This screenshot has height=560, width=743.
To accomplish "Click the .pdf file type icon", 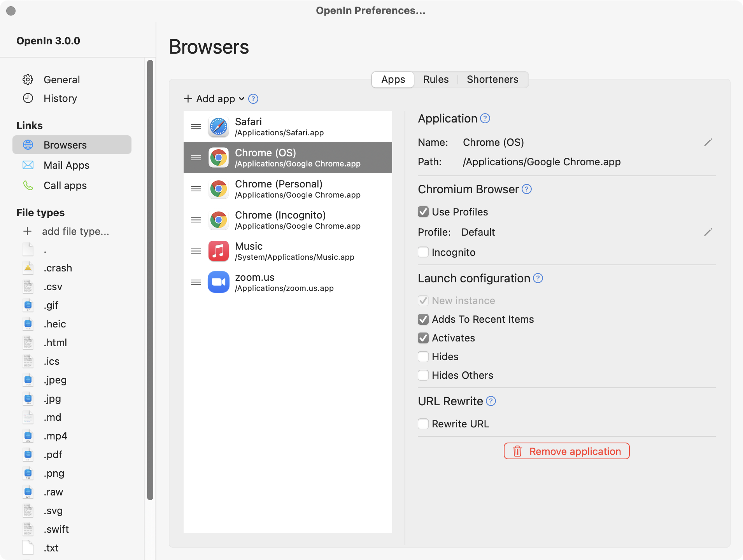I will [28, 454].
